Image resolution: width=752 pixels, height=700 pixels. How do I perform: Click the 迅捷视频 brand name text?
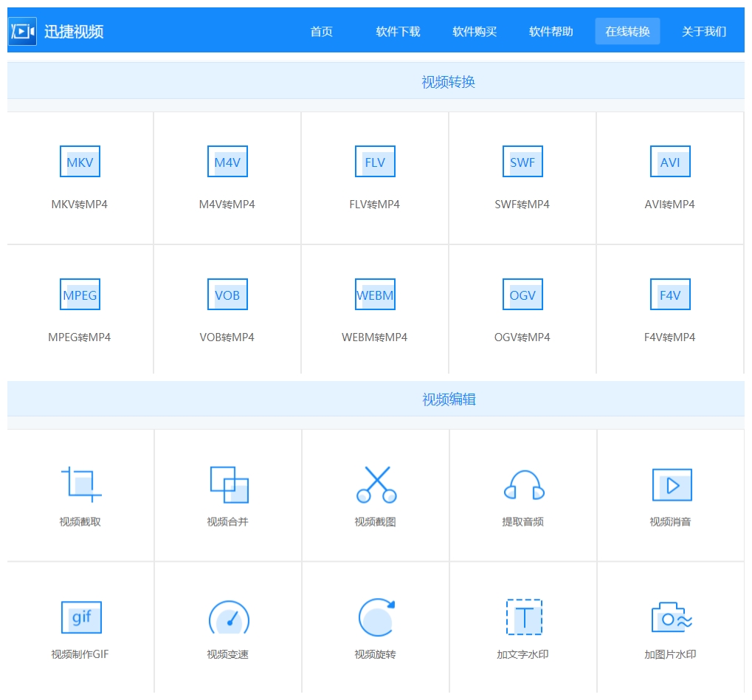pyautogui.click(x=74, y=32)
